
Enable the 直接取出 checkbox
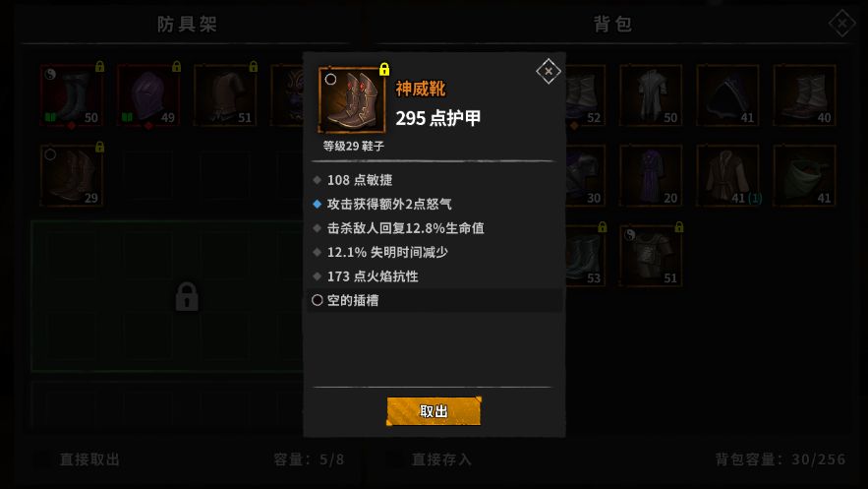[x=44, y=459]
